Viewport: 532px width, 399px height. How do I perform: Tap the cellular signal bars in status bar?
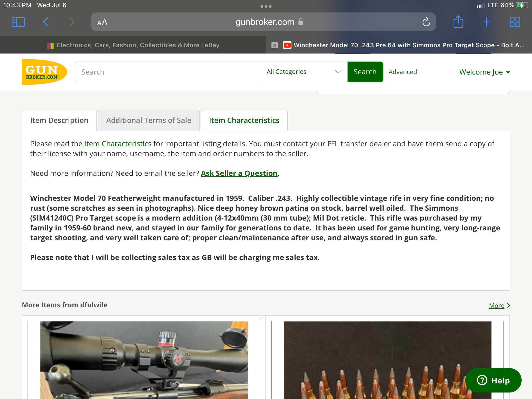click(x=481, y=5)
